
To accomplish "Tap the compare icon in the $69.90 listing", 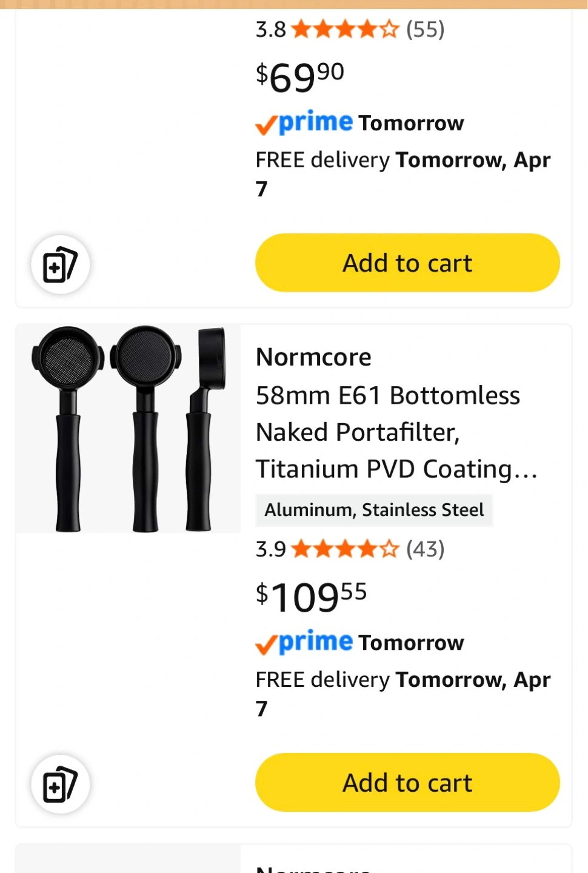I will pyautogui.click(x=60, y=265).
